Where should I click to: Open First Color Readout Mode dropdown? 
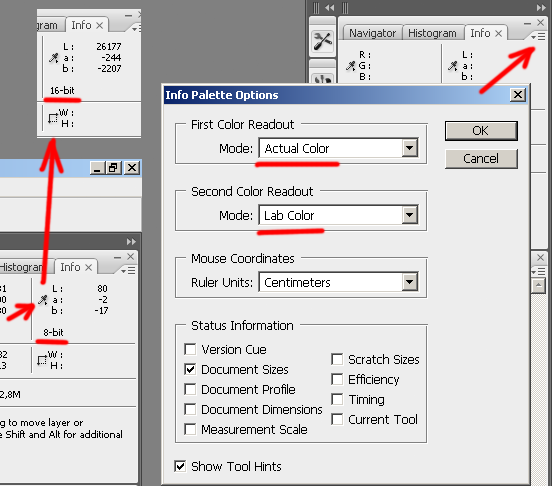(x=410, y=148)
